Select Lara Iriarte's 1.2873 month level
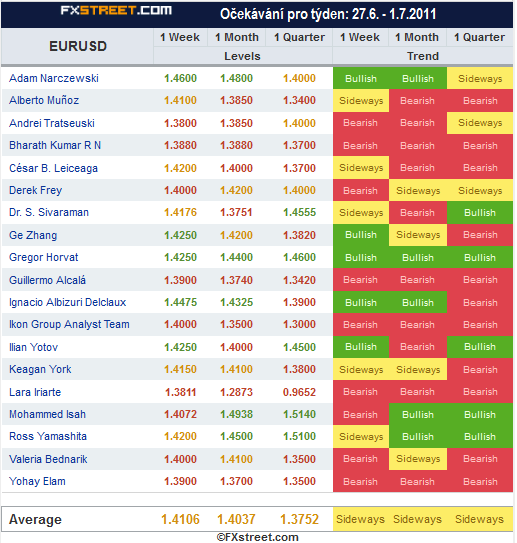 237,392
